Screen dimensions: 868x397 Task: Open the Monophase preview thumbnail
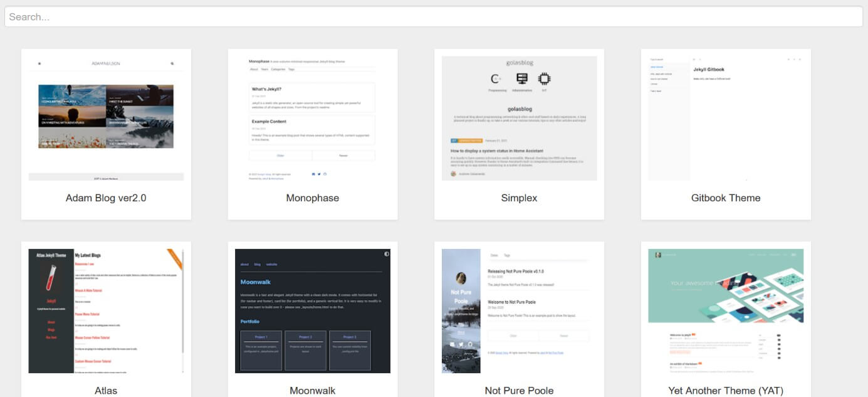coord(312,119)
